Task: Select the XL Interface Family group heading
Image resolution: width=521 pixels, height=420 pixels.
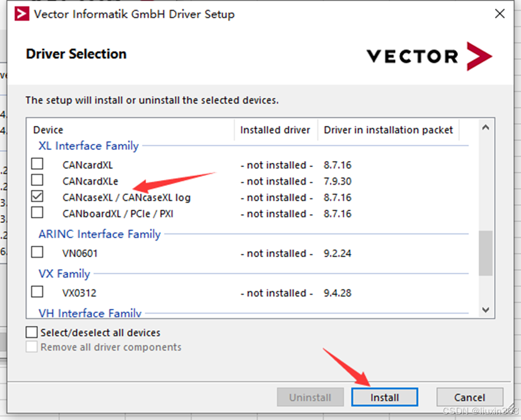Action: 88,146
